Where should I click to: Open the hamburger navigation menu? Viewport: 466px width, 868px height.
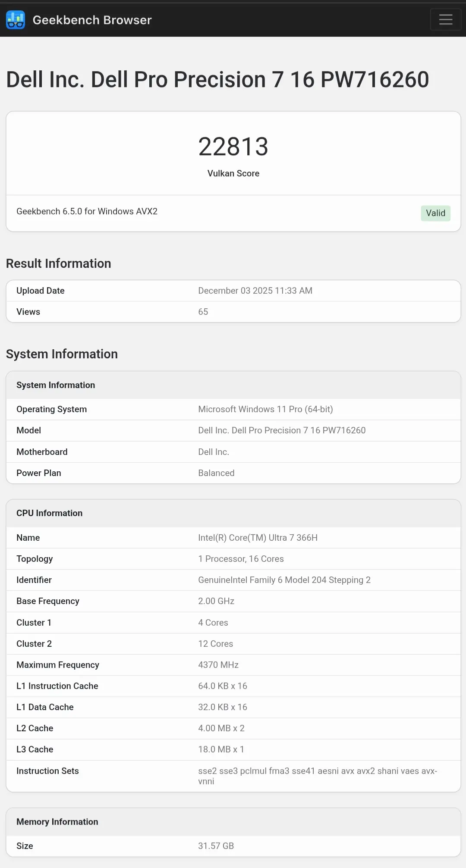445,19
